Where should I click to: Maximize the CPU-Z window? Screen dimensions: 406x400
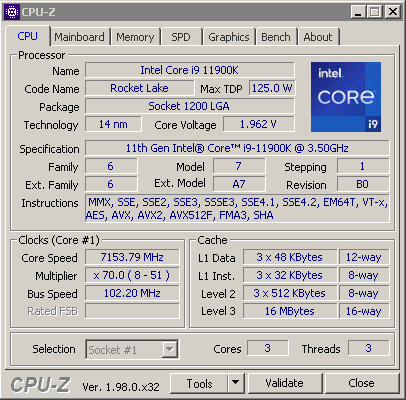pyautogui.click(x=375, y=12)
